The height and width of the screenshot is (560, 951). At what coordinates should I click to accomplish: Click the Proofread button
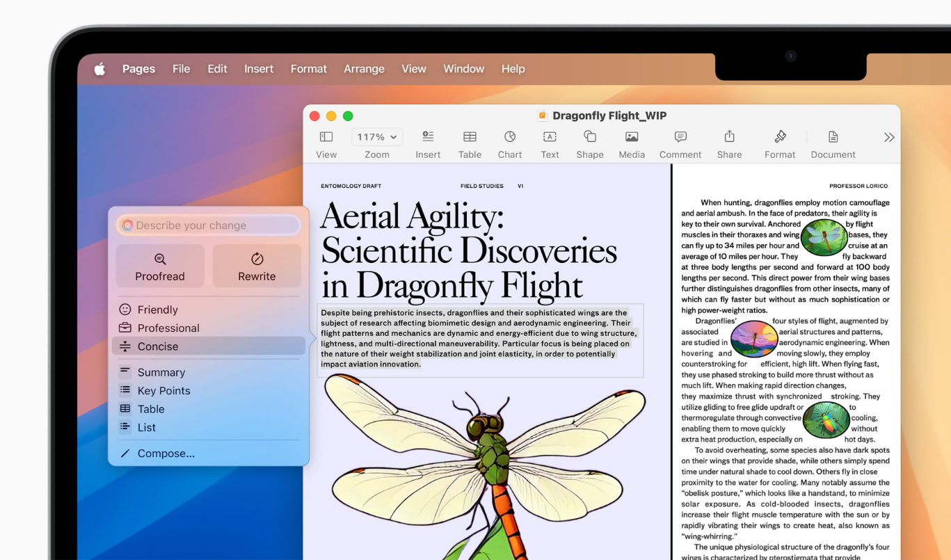point(160,266)
